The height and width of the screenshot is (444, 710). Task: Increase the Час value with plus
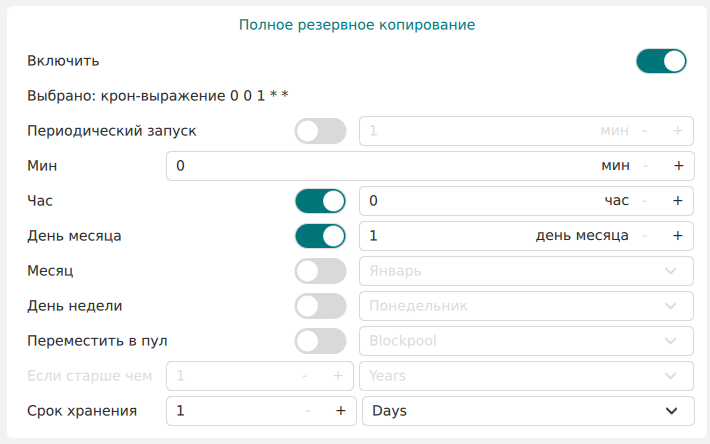click(677, 201)
